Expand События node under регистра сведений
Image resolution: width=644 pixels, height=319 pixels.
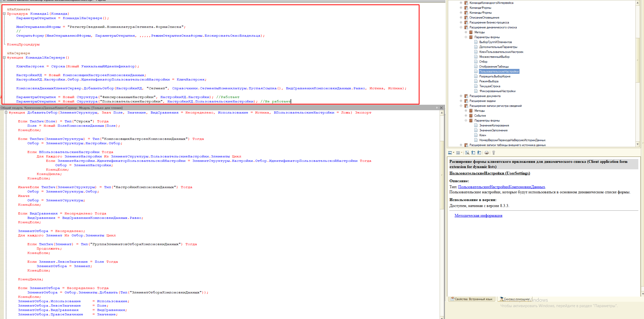[466, 116]
